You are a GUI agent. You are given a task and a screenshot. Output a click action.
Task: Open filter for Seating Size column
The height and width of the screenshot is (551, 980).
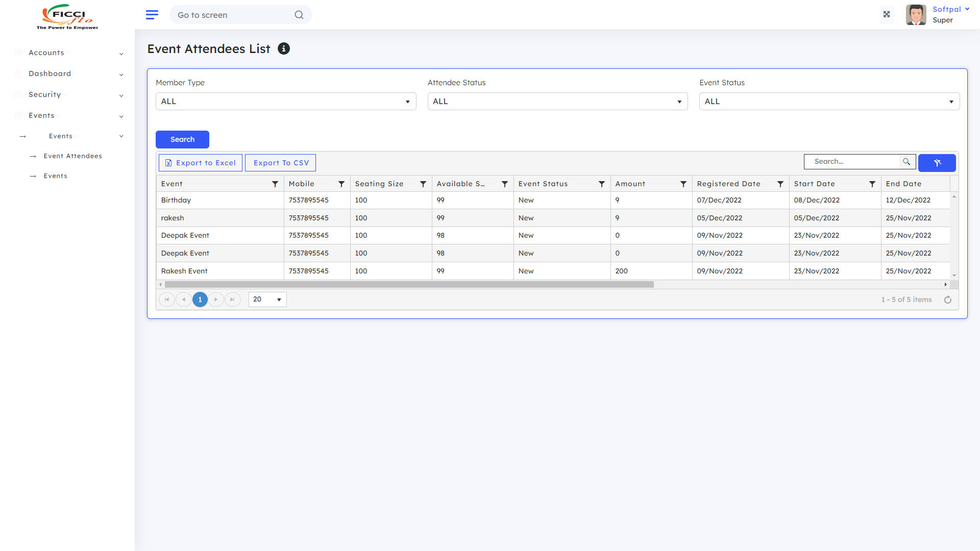[x=423, y=184]
